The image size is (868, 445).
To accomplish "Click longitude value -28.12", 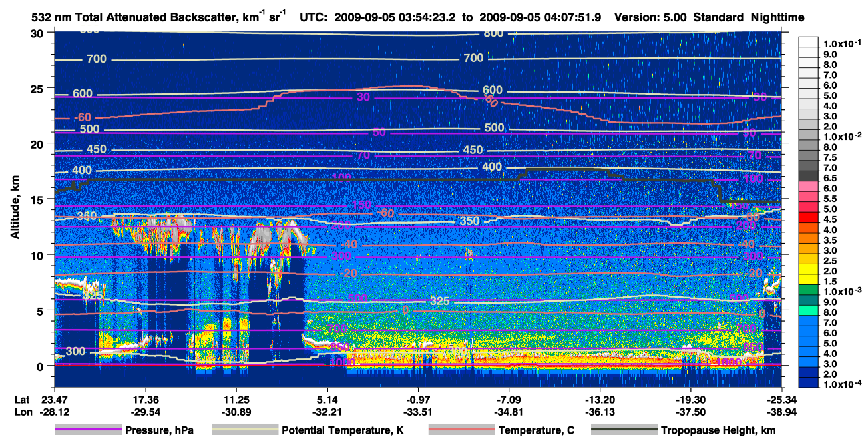I will (x=54, y=412).
